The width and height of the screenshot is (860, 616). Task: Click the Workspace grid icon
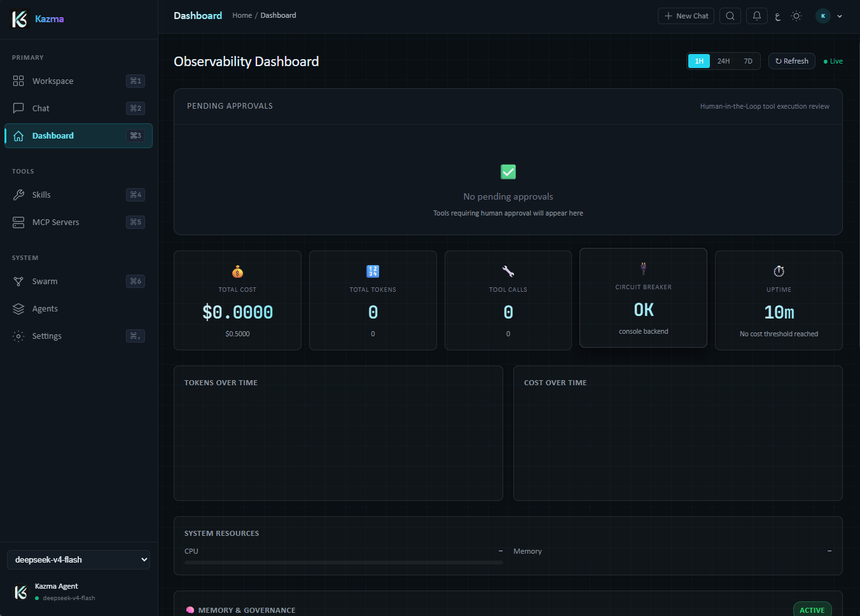tap(18, 81)
